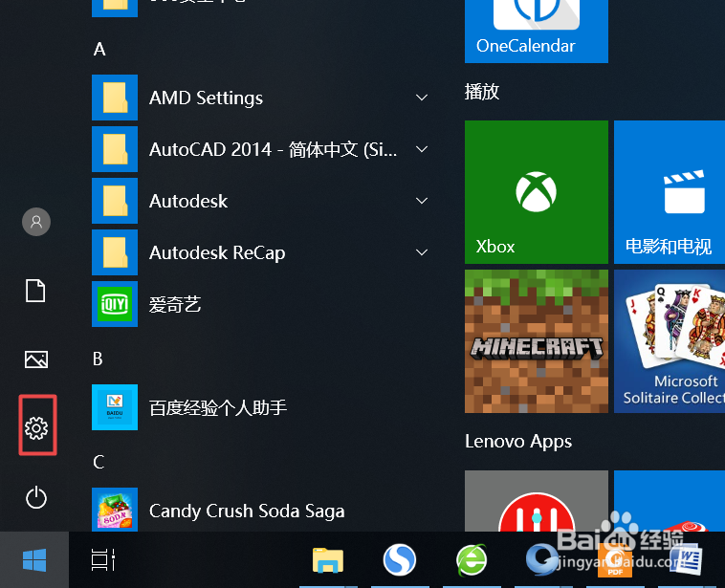Click the letter A group header
Image resolution: width=725 pixels, height=588 pixels.
coord(99,49)
